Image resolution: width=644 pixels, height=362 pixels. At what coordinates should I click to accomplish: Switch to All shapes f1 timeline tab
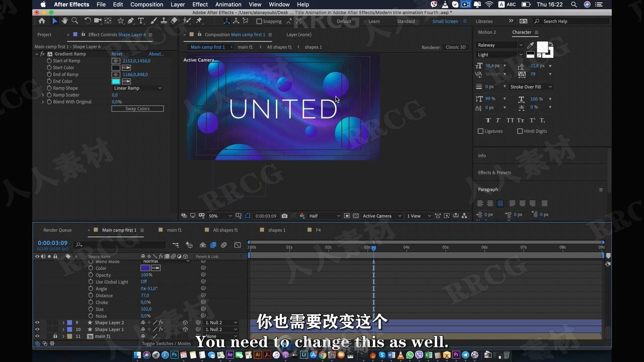click(x=225, y=230)
